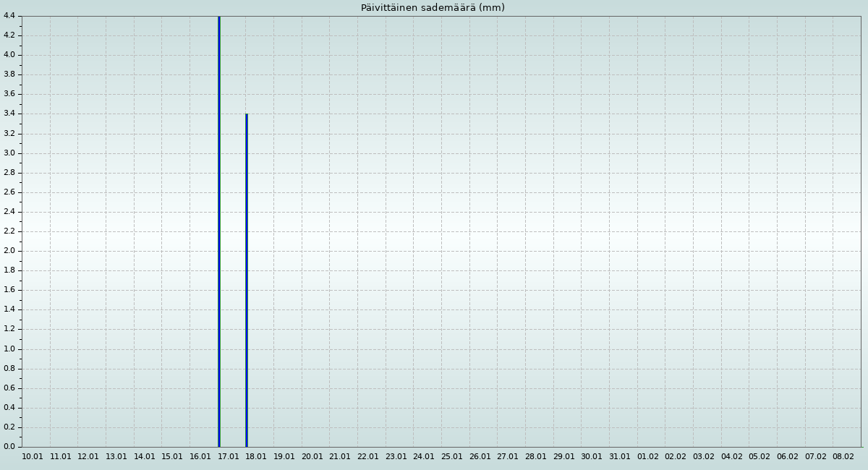Click the 17.01 date label
The height and width of the screenshot is (470, 868).
[x=229, y=457]
